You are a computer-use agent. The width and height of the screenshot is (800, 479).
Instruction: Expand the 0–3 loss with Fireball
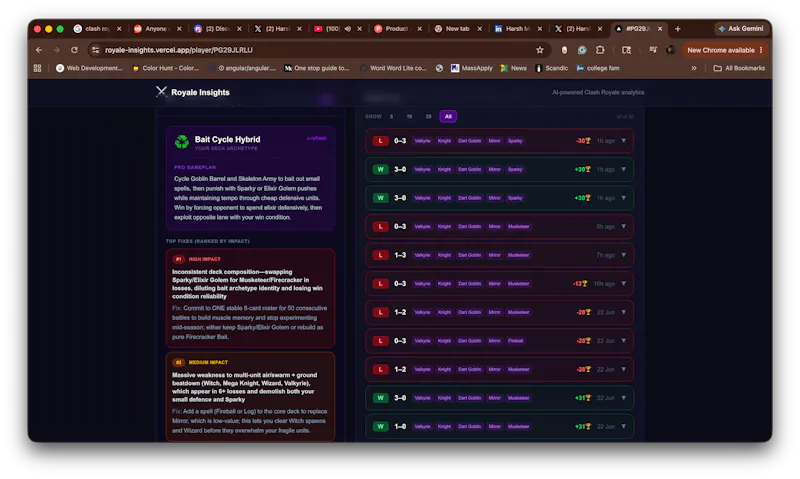[x=623, y=340]
